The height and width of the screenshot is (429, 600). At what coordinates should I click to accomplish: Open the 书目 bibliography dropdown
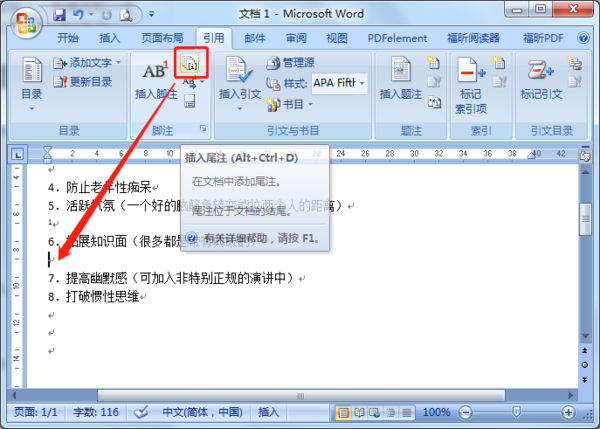click(290, 104)
